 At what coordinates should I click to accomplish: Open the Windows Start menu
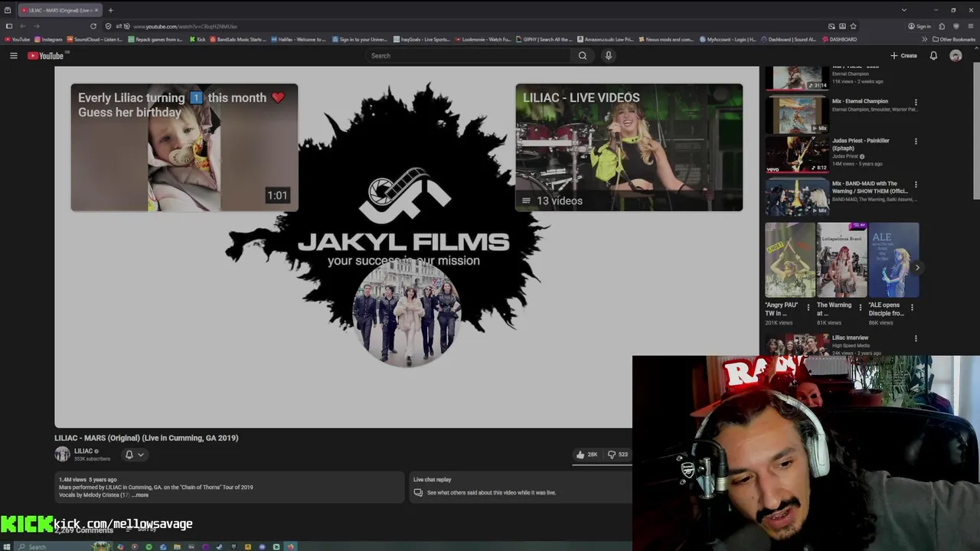pos(7,546)
